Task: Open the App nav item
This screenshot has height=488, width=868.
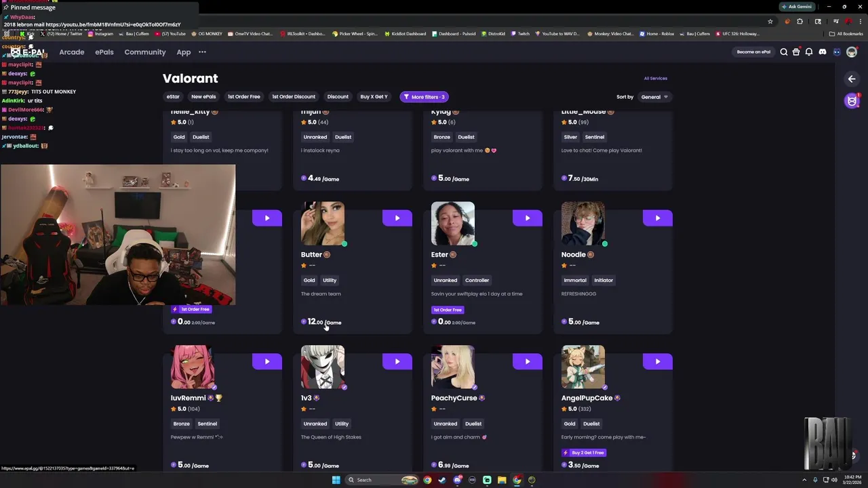Action: tap(184, 52)
